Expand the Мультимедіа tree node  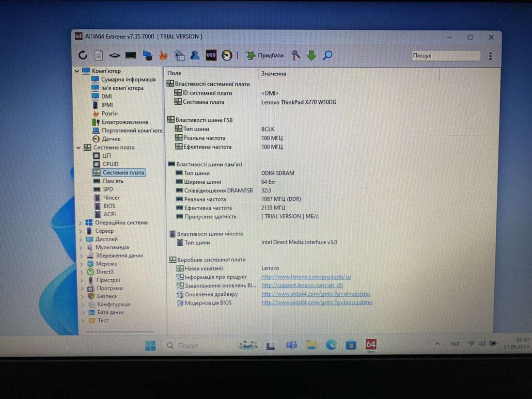click(x=81, y=247)
